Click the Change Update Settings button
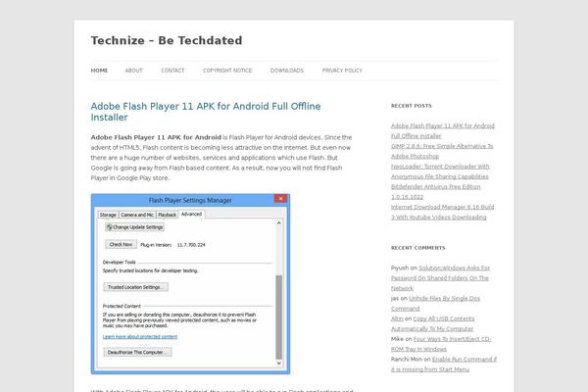The image size is (588, 392). coord(134,227)
